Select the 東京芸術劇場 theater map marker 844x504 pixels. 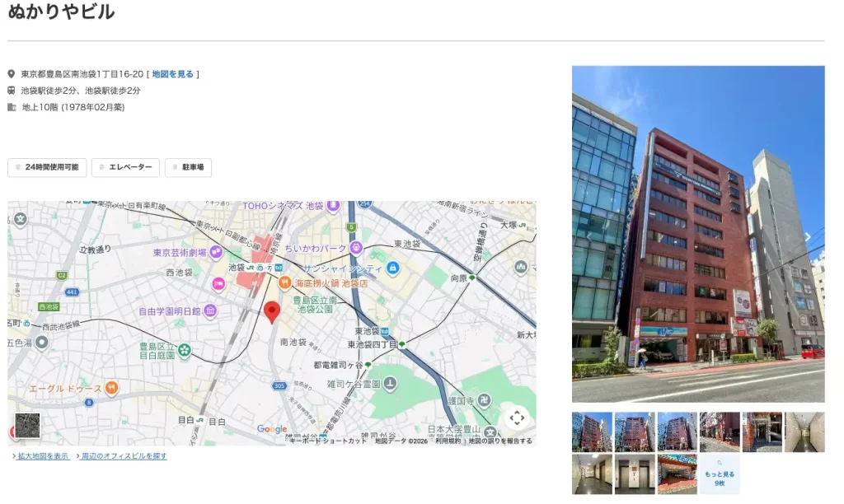pos(216,252)
